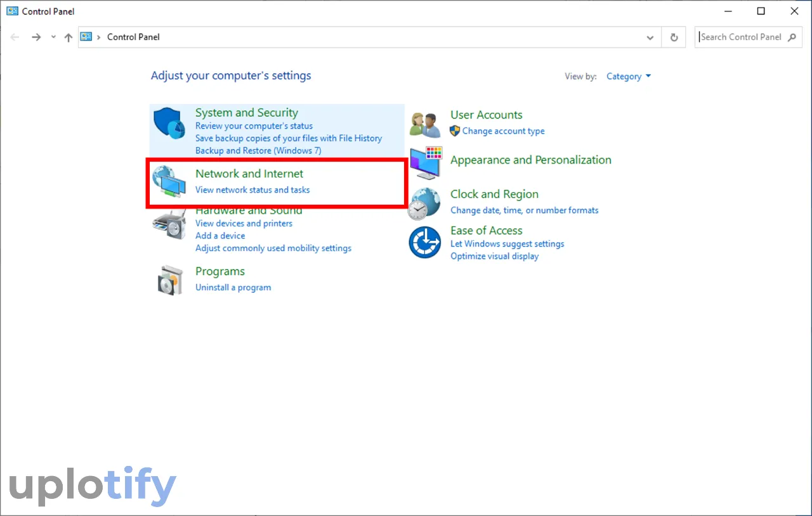
Task: Expand the address bar root chevron
Action: click(x=99, y=37)
